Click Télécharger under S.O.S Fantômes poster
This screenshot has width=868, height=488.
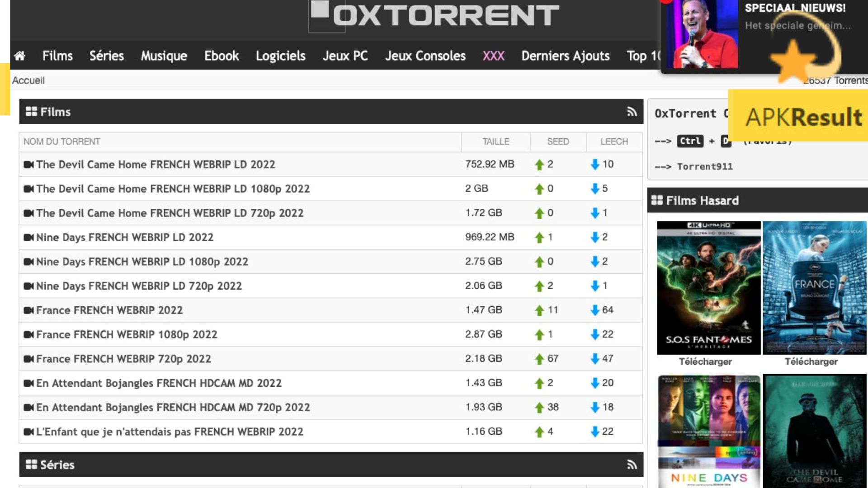pyautogui.click(x=705, y=361)
